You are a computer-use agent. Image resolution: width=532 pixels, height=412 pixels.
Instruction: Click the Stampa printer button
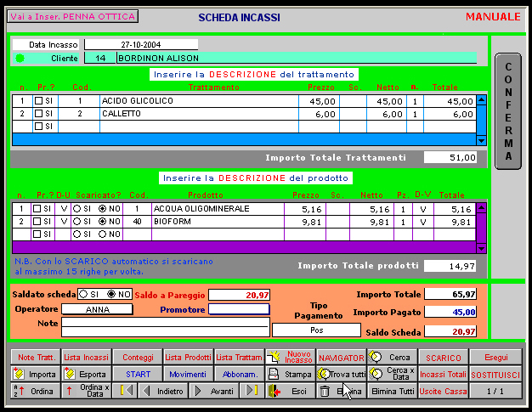pos(290,374)
